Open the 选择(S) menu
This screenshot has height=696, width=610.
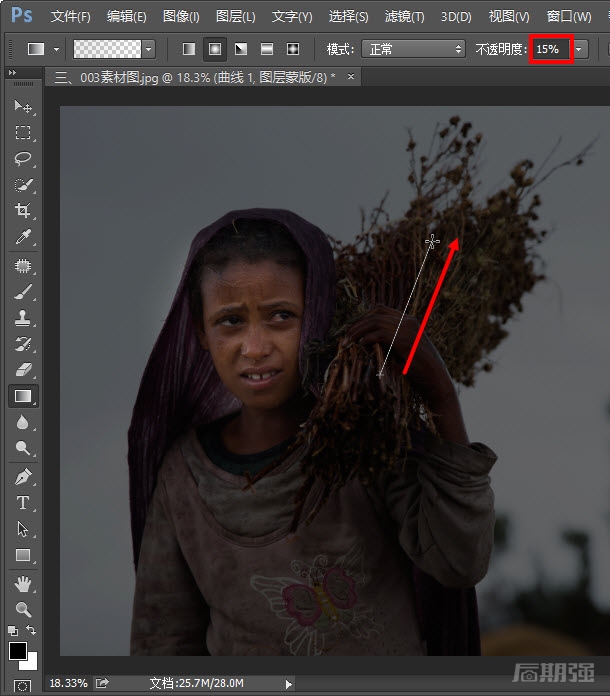[349, 16]
